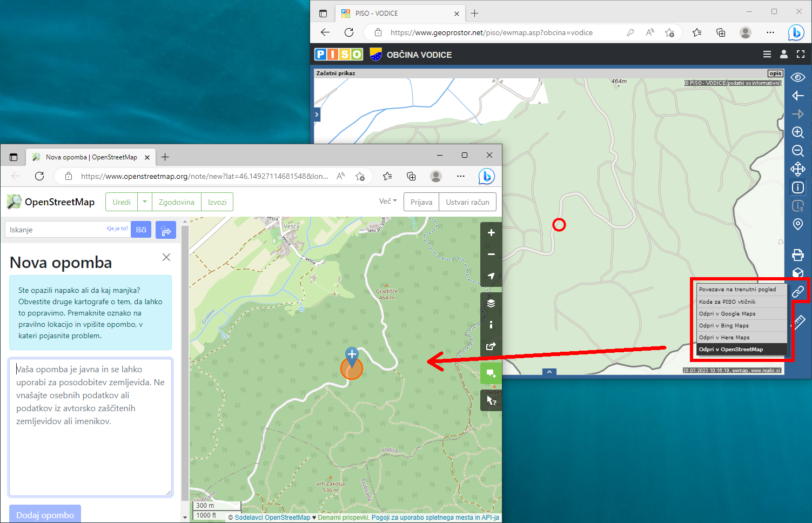812x523 pixels.
Task: Zoom in on the OpenStreetMap map
Action: point(491,233)
